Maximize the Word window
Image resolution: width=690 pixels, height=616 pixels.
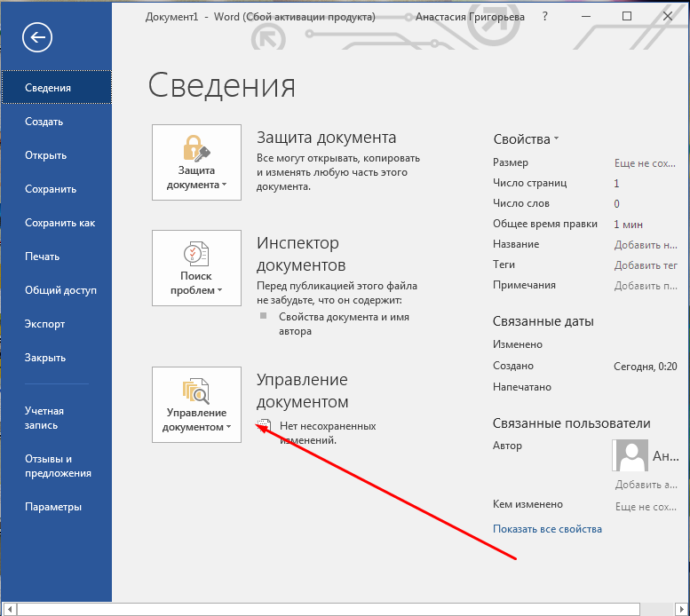click(x=627, y=17)
